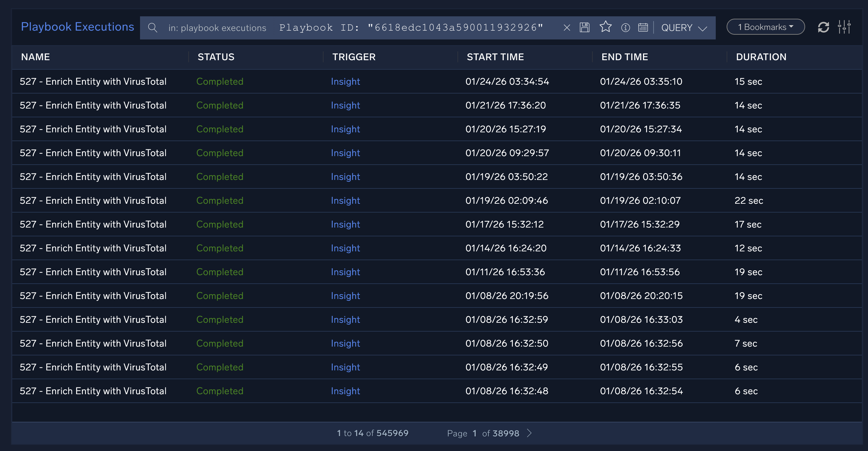
Task: Clear the search query with the X icon
Action: tap(567, 28)
